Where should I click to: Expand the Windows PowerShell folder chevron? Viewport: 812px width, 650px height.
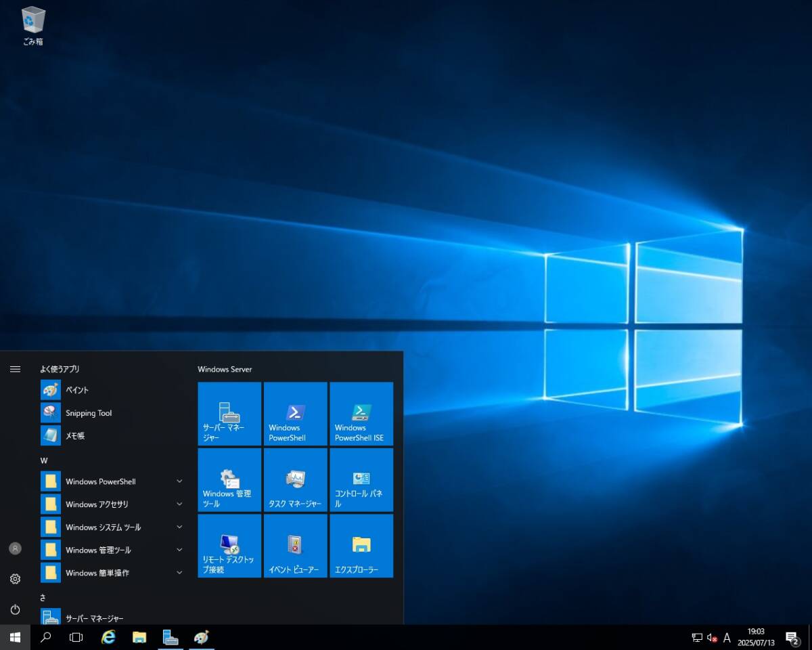[x=179, y=481]
